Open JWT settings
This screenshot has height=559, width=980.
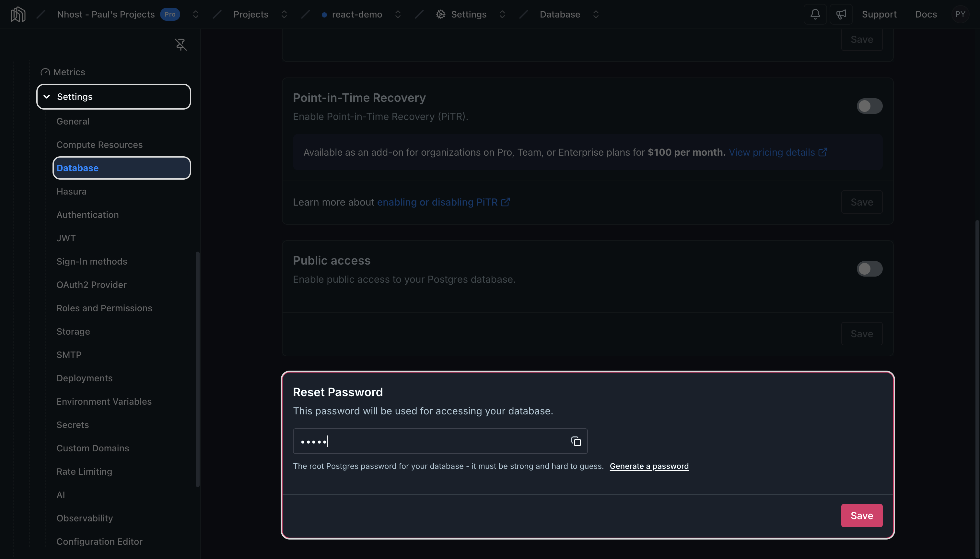pyautogui.click(x=66, y=238)
